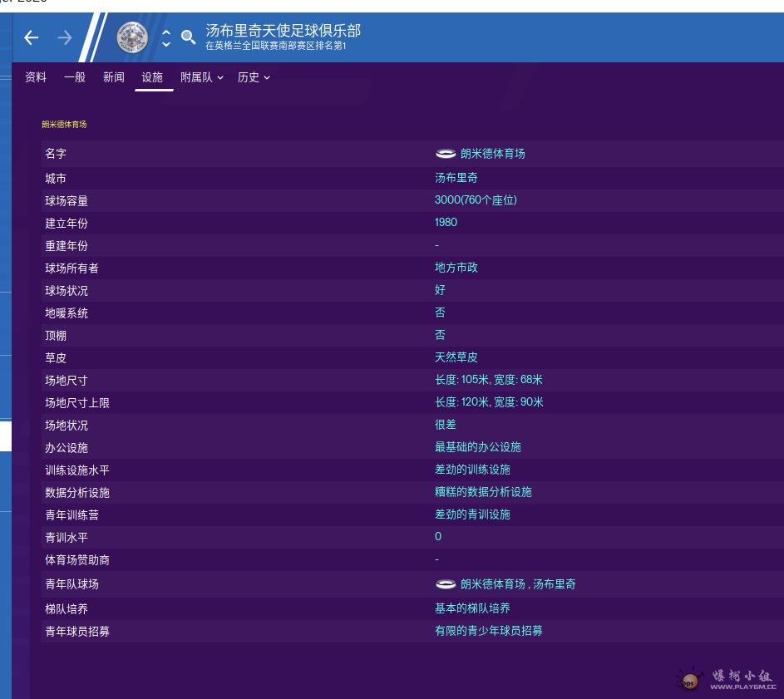Click the 梯队培养 row label
Image resolution: width=784 pixels, height=699 pixels.
click(x=67, y=609)
